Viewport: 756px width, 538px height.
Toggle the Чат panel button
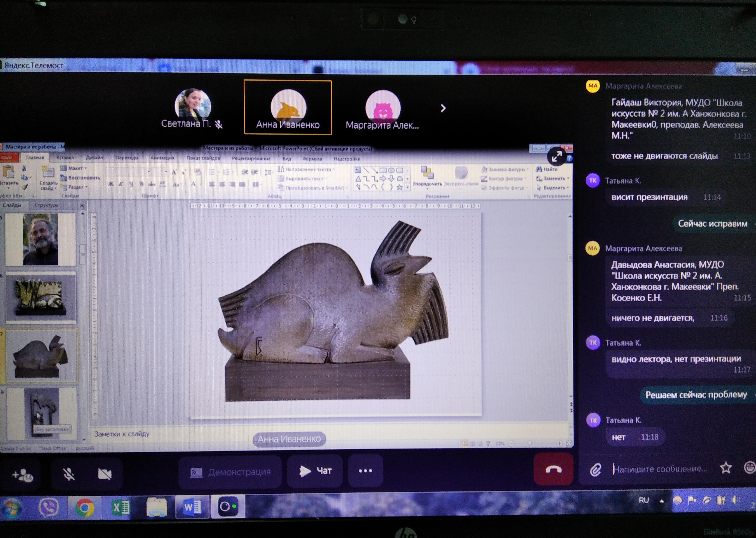pos(315,471)
